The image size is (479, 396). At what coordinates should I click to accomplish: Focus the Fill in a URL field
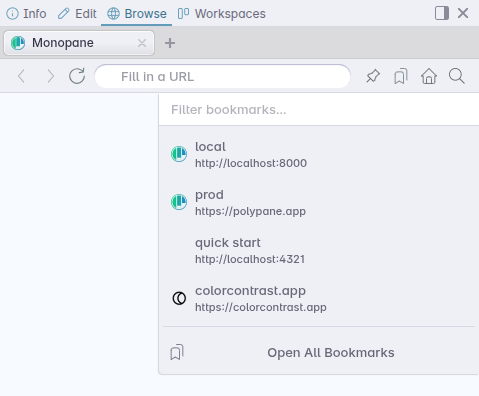[223, 76]
